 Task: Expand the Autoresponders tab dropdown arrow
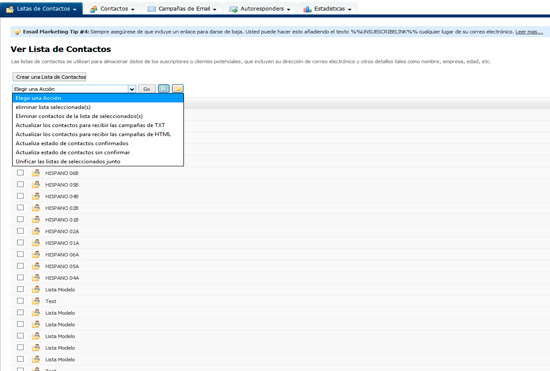[288, 9]
